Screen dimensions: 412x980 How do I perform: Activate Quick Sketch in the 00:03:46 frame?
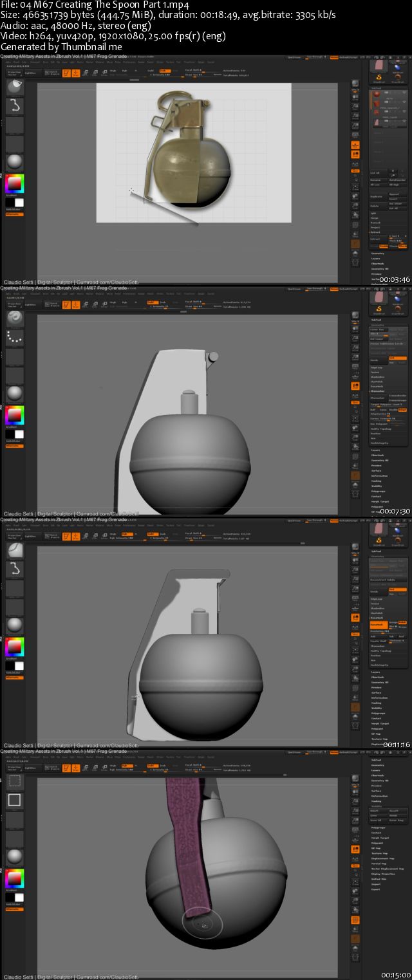click(52, 73)
